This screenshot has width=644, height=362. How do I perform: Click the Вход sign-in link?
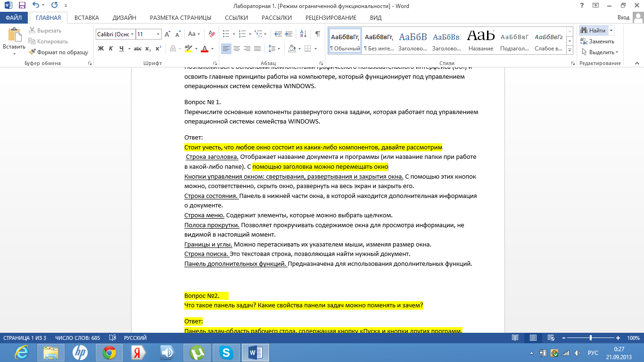point(623,18)
